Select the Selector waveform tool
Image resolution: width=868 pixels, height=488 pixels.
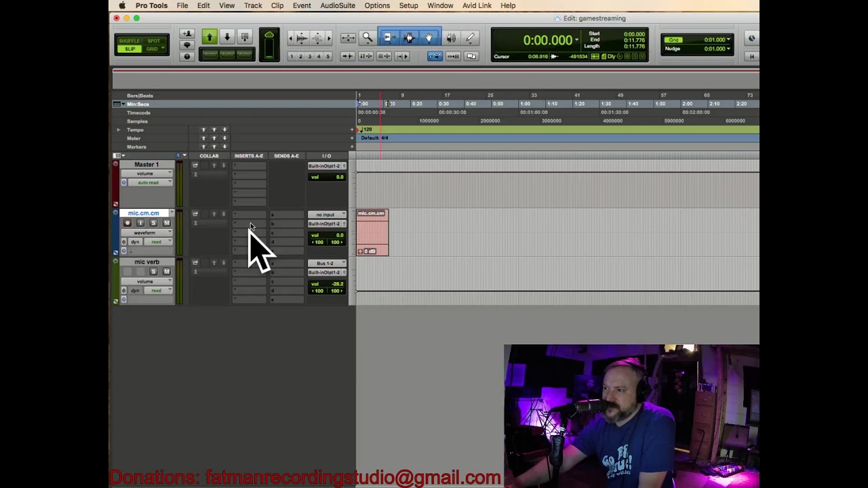[x=408, y=38]
